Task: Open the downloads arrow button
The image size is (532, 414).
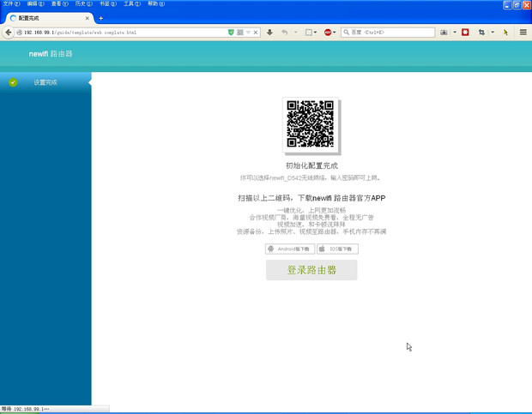Action: 269,33
